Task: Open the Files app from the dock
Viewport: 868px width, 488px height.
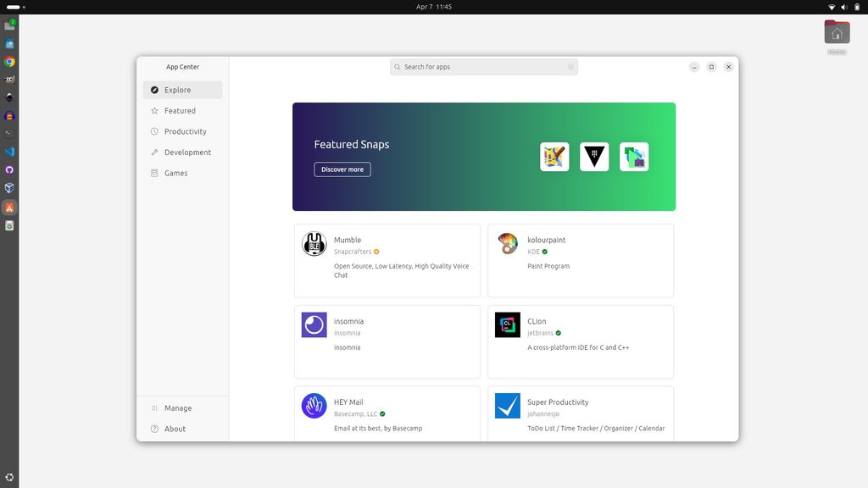Action: pos(10,24)
